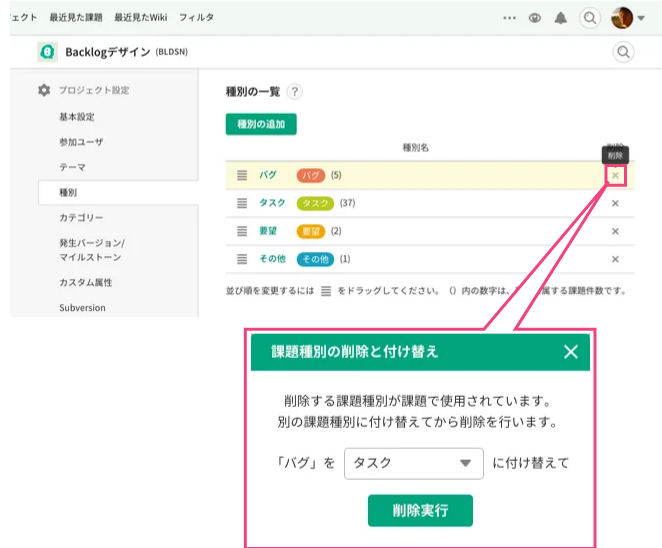Click the Backlog project logo icon
The image size is (662, 548).
tap(47, 52)
